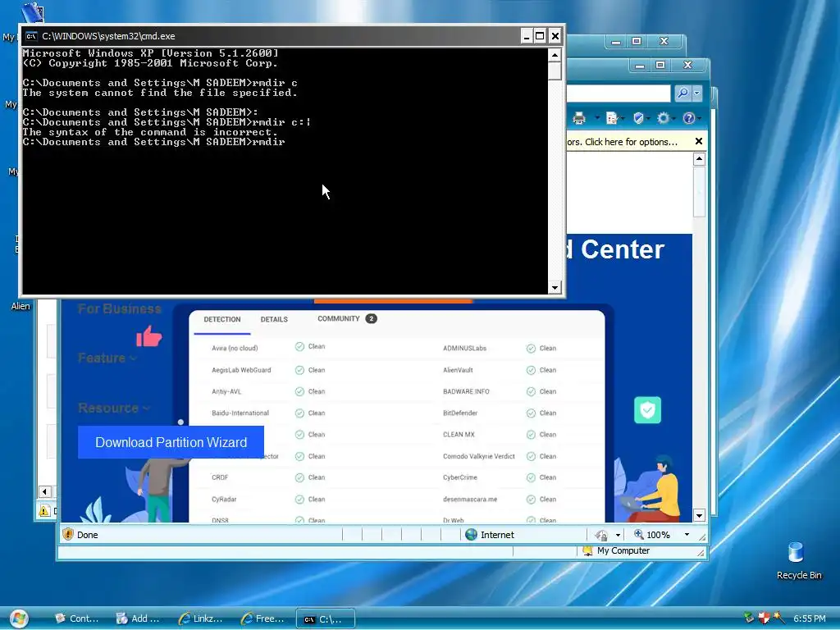Click the BADWARE.INFO row text
This screenshot has height=630, width=840.
coord(466,391)
